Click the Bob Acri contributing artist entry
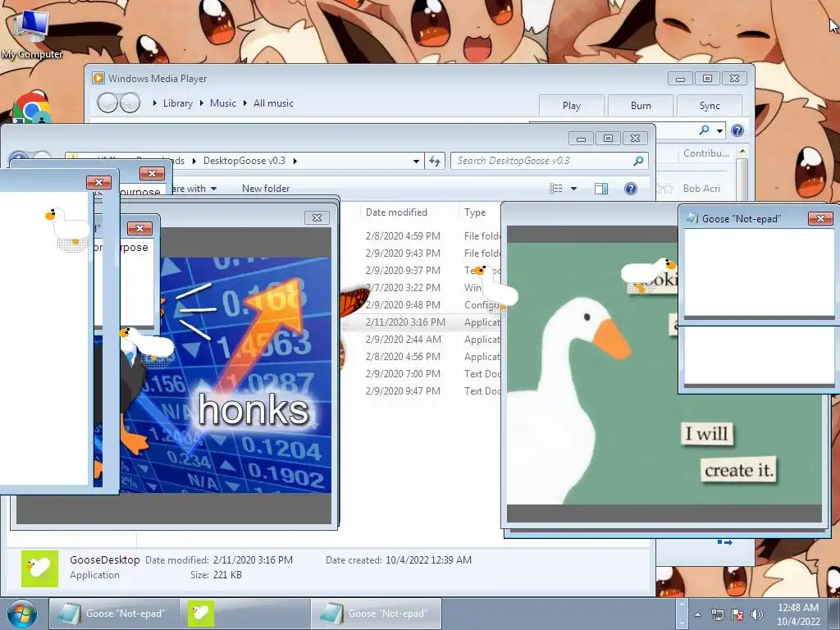 click(x=701, y=189)
